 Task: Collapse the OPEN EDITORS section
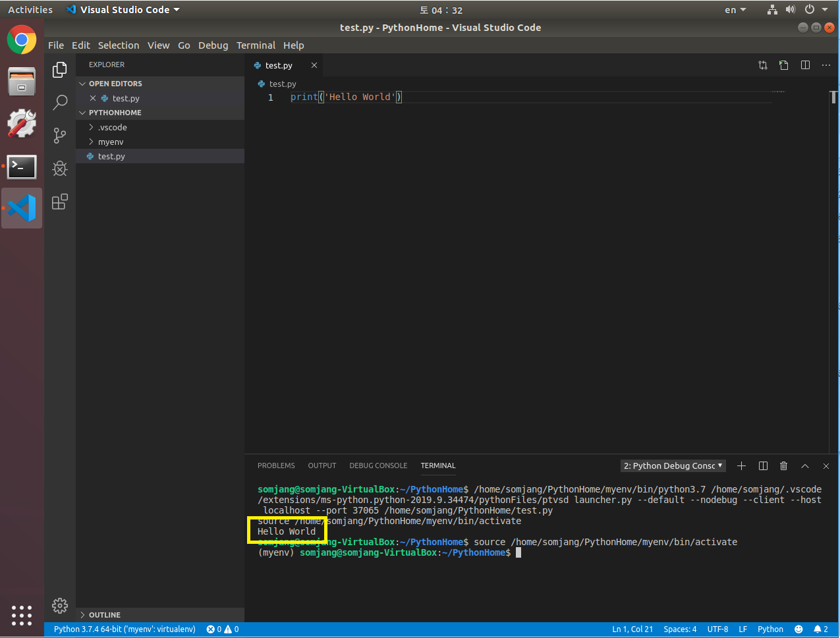click(x=160, y=84)
